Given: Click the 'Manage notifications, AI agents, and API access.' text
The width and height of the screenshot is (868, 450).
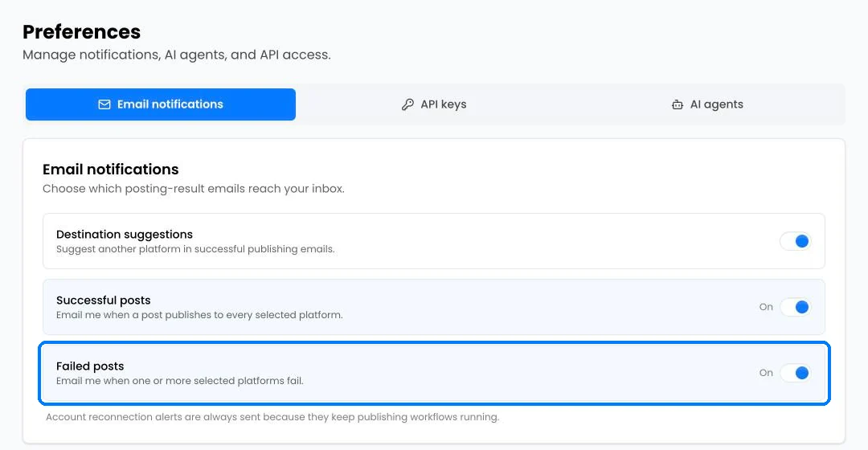Looking at the screenshot, I should point(177,55).
